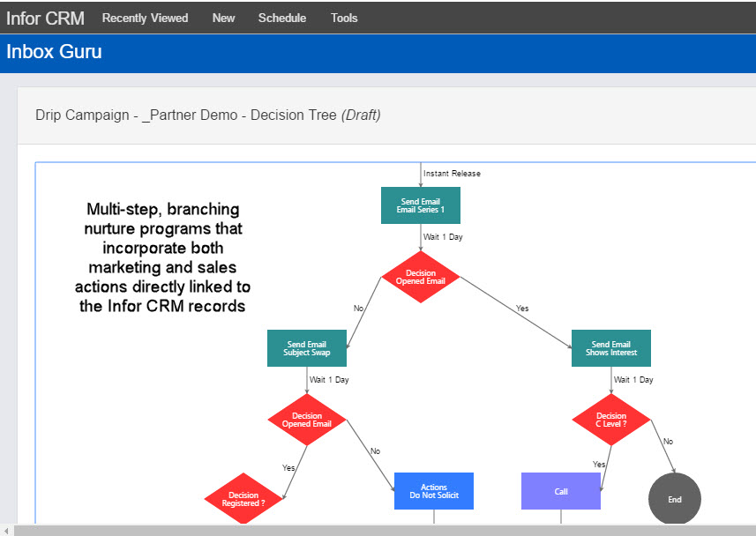Click the No label toward End node

(668, 441)
